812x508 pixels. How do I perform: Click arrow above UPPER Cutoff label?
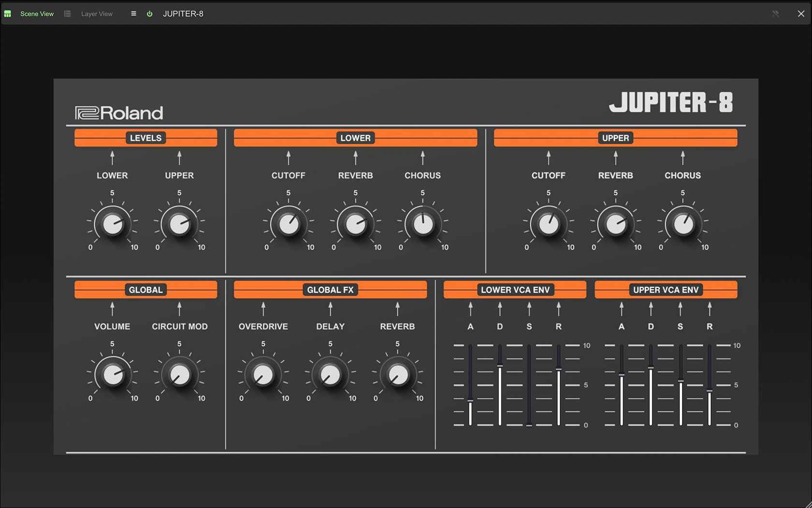[549, 158]
